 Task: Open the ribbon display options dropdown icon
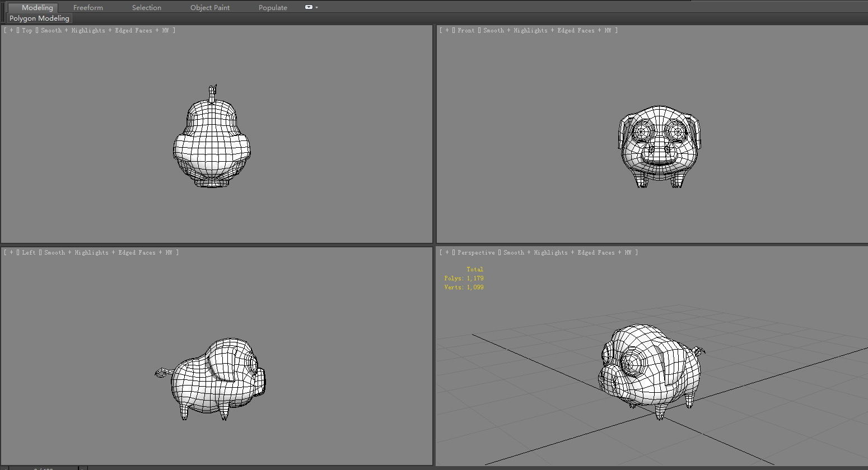click(x=311, y=8)
